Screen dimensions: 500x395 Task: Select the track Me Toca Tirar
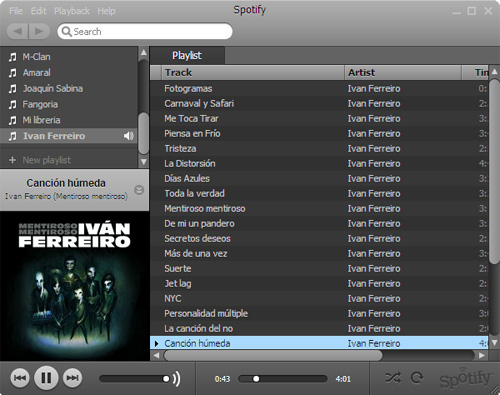(x=319, y=119)
